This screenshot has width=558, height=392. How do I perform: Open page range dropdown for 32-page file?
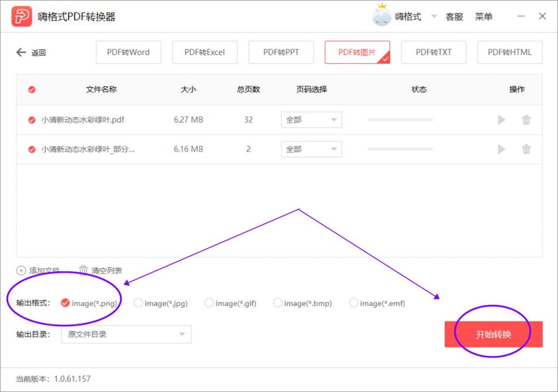(311, 120)
